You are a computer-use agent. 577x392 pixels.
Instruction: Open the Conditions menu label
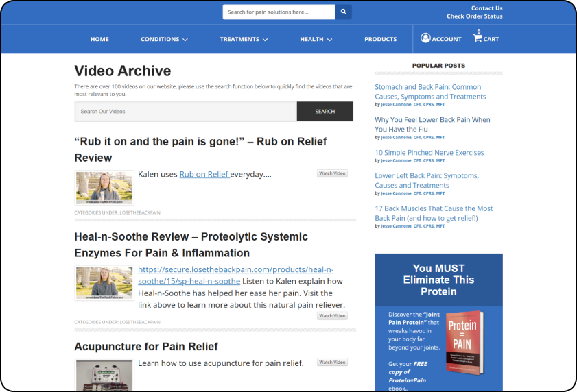click(160, 39)
